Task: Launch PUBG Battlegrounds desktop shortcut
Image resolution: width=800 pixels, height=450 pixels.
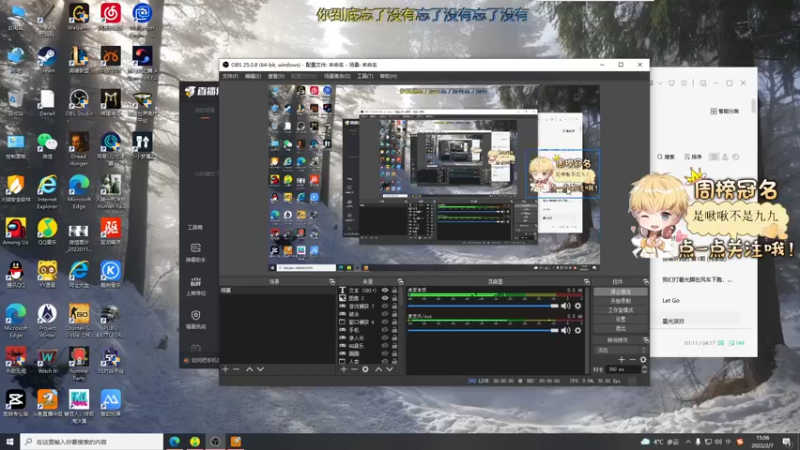Action: (110, 320)
